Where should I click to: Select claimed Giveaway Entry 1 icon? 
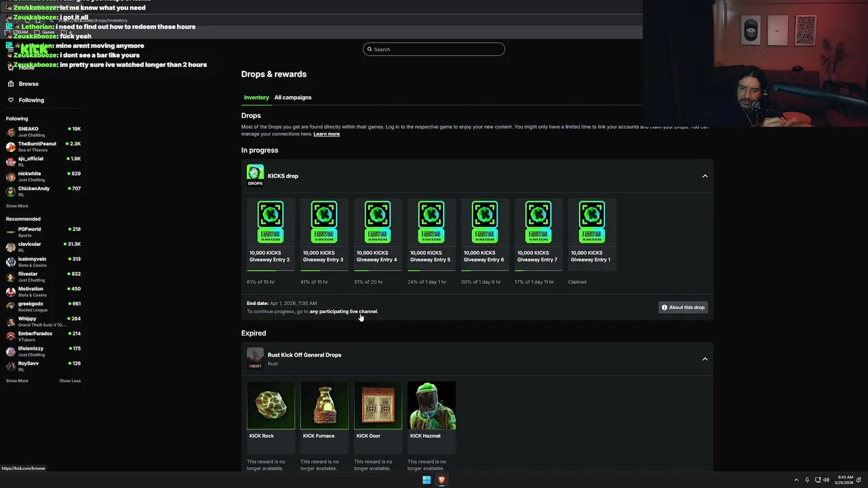coord(592,222)
